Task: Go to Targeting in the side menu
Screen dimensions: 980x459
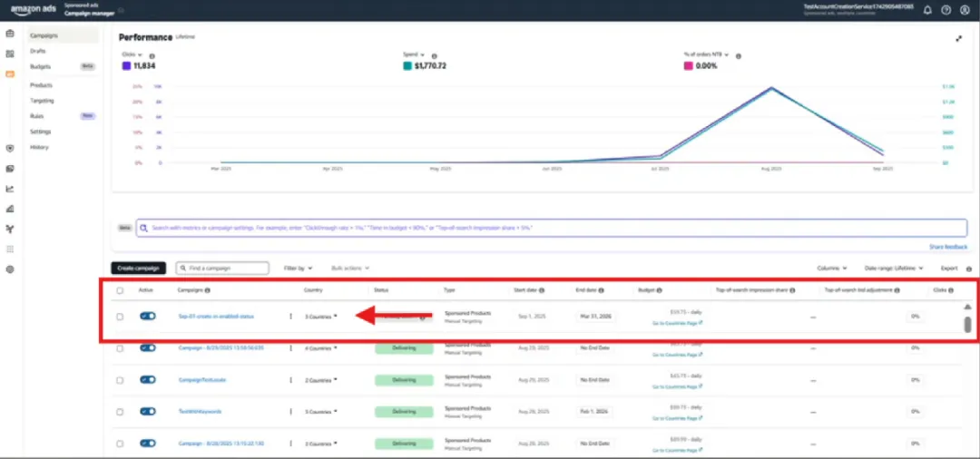Action: click(x=42, y=101)
